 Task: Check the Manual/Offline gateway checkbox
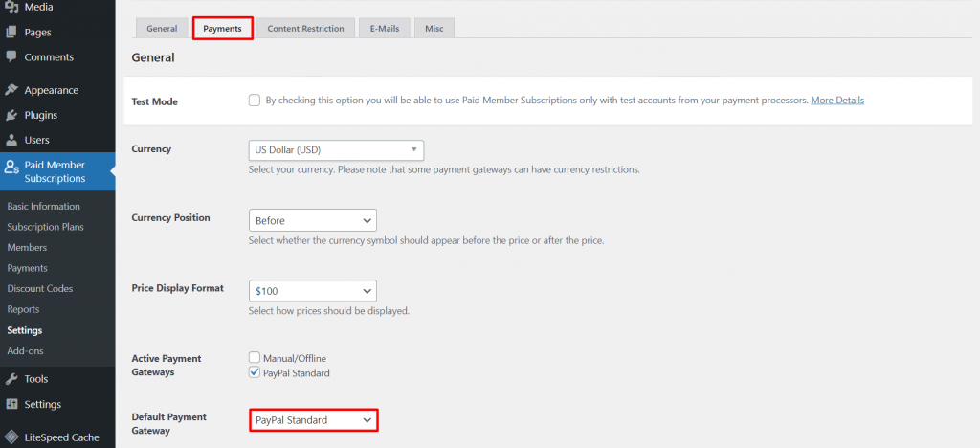coord(255,358)
